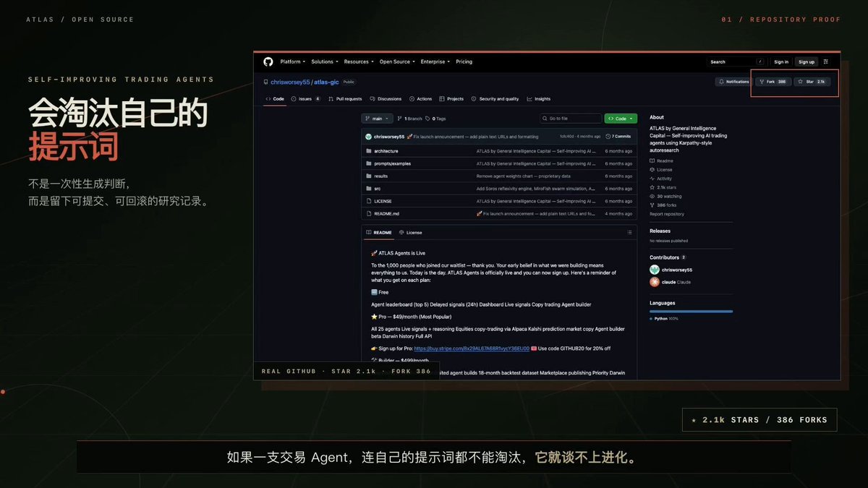Go to the Pricing page

464,62
